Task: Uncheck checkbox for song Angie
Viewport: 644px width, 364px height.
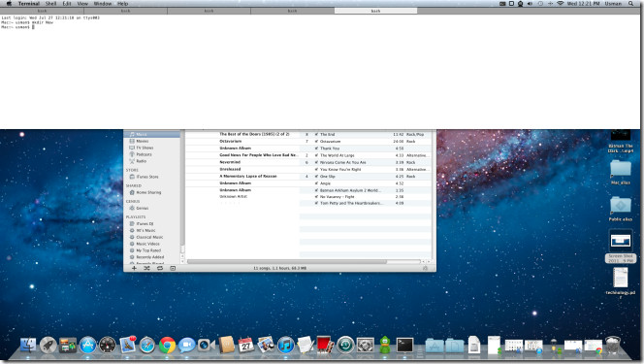Action: (316, 183)
